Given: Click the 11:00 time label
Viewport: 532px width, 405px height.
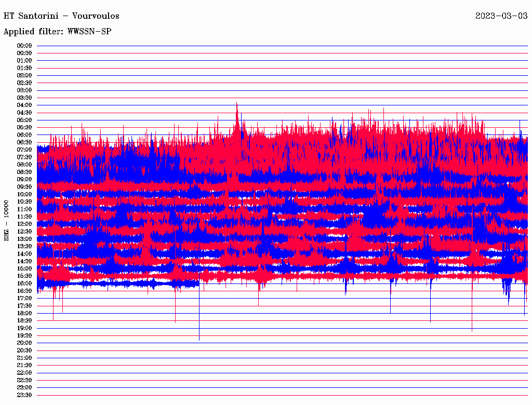Looking at the screenshot, I should click(x=24, y=209).
